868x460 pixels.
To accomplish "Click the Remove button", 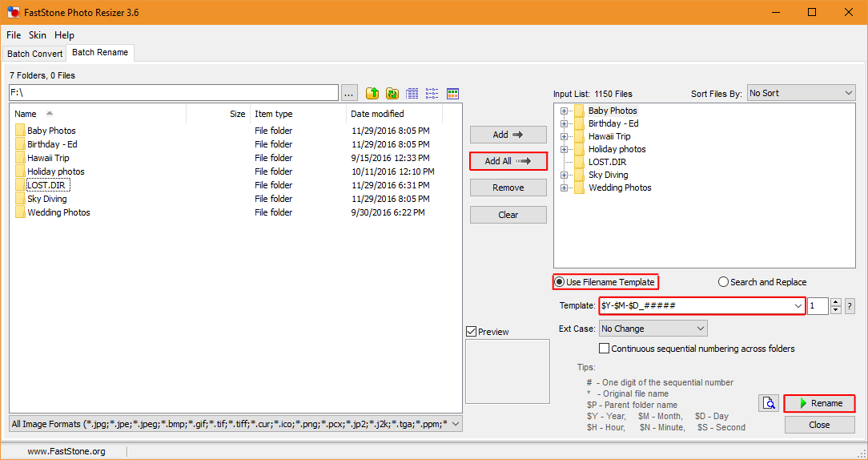I will [x=508, y=188].
